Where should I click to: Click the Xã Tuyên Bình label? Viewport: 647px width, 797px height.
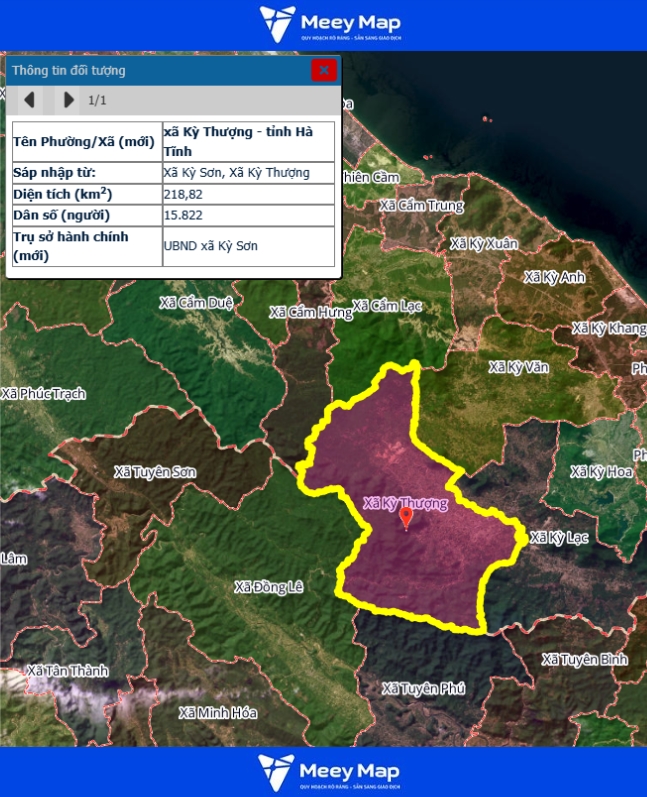coord(584,659)
